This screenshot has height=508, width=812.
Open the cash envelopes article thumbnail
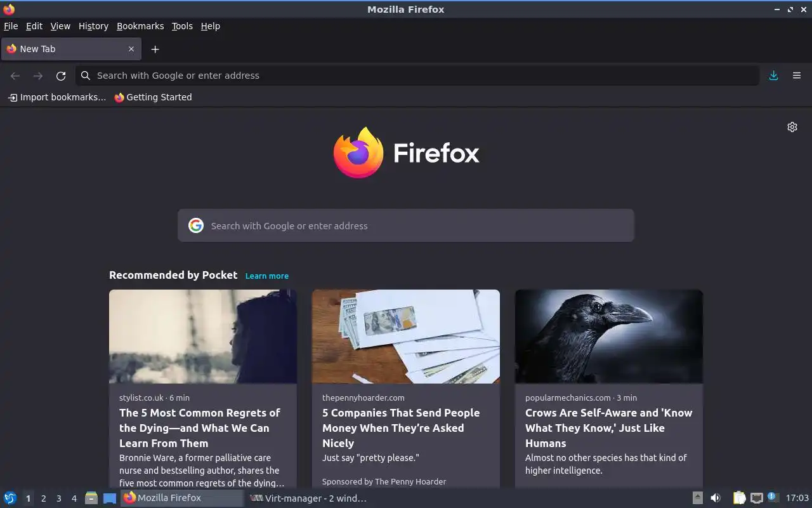406,337
